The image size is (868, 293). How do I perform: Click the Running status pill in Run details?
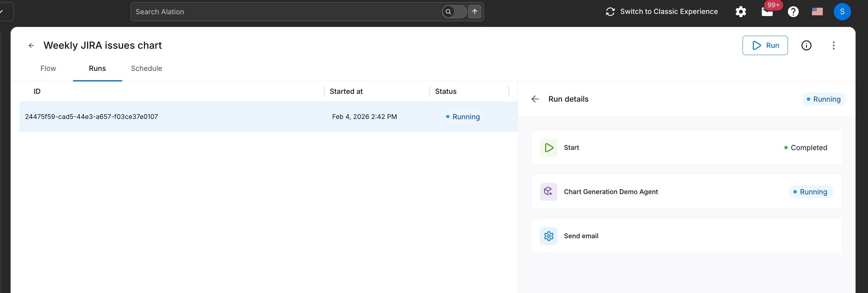[x=824, y=99]
